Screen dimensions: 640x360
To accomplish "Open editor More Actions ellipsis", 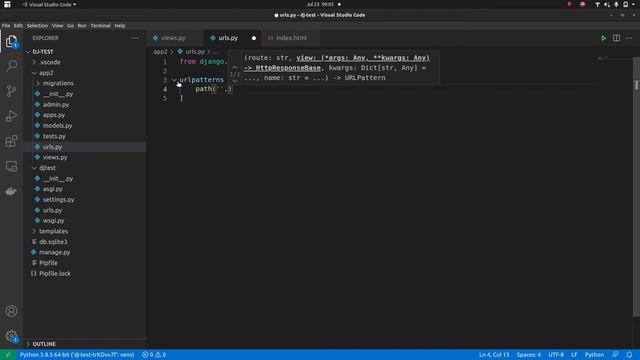I will (629, 38).
